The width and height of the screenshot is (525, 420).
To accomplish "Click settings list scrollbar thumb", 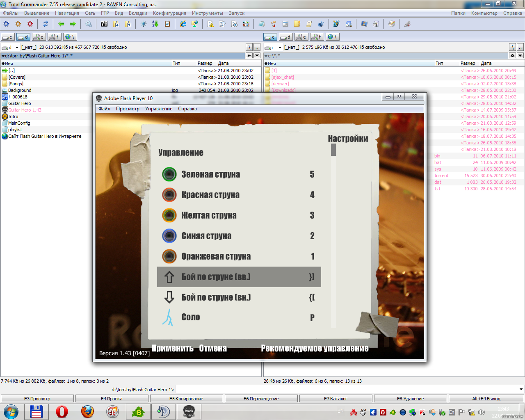I will click(333, 150).
